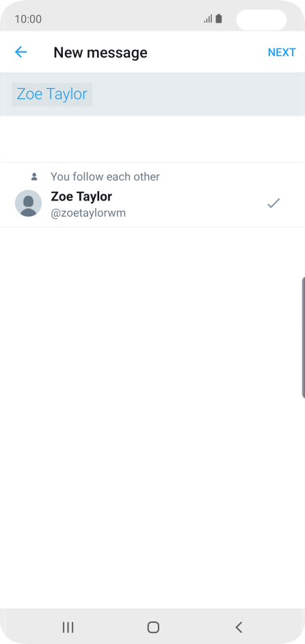The height and width of the screenshot is (644, 305).
Task: Select the Zoe Taylor recipient chip
Action: (52, 94)
